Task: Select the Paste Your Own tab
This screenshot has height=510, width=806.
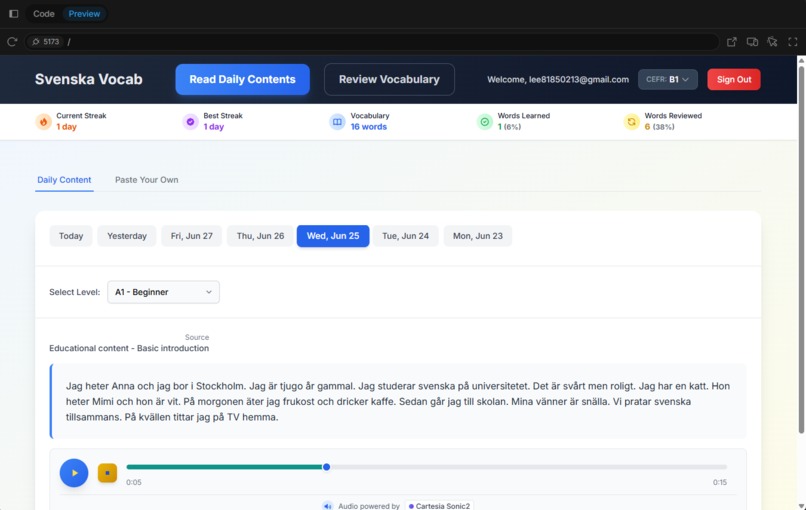Action: click(x=146, y=180)
